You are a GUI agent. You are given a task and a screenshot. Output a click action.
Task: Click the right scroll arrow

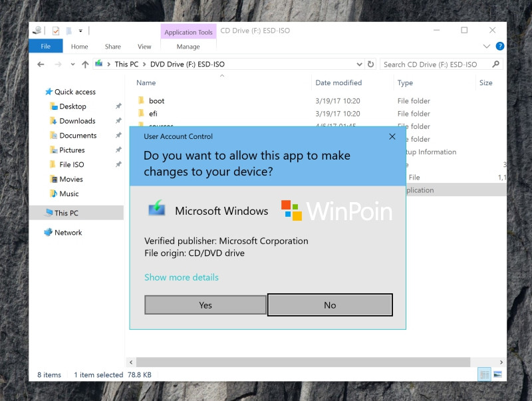click(501, 362)
